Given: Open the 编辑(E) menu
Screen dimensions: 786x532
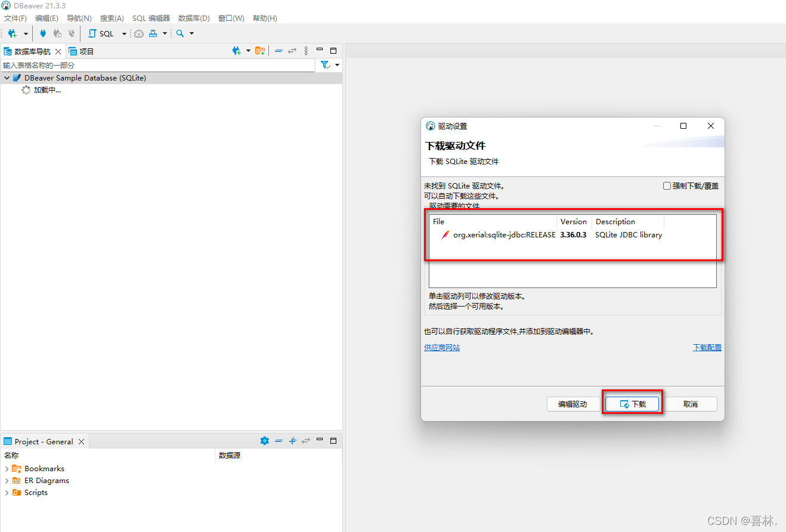Looking at the screenshot, I should tap(47, 18).
